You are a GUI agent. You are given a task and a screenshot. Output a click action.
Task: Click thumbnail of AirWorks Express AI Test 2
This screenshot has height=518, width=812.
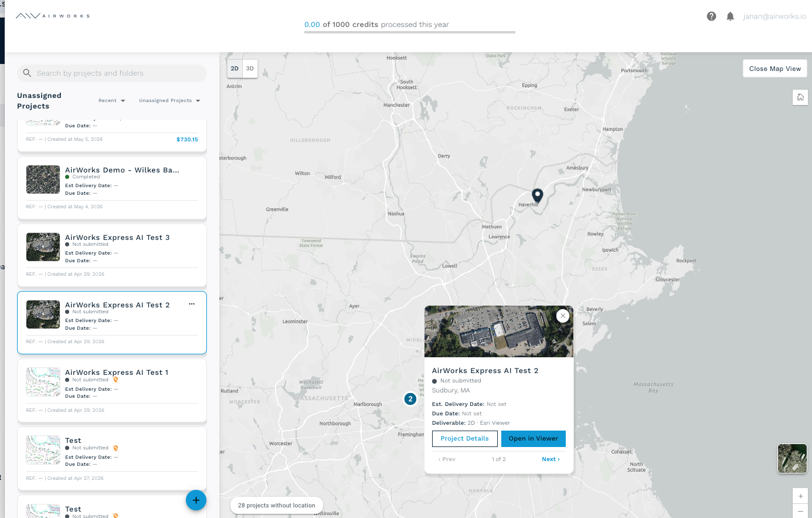point(43,314)
